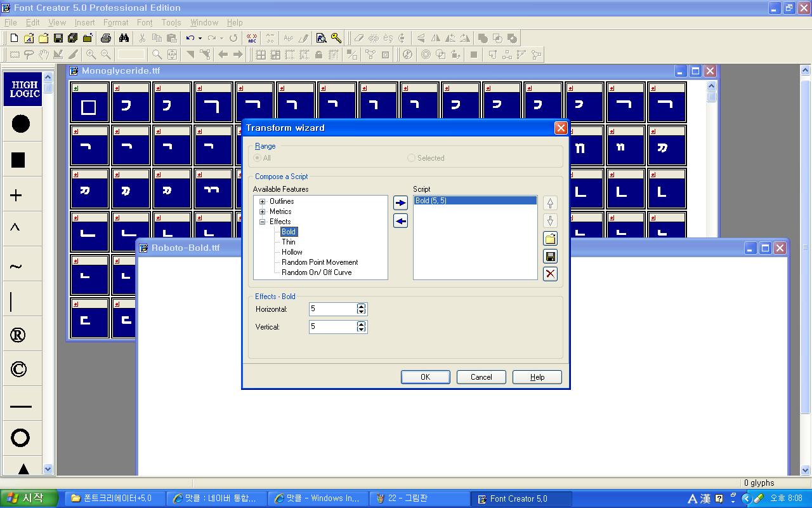Expand the Metrics feature group
Viewport: 812px width, 508px height.
pyautogui.click(x=263, y=211)
